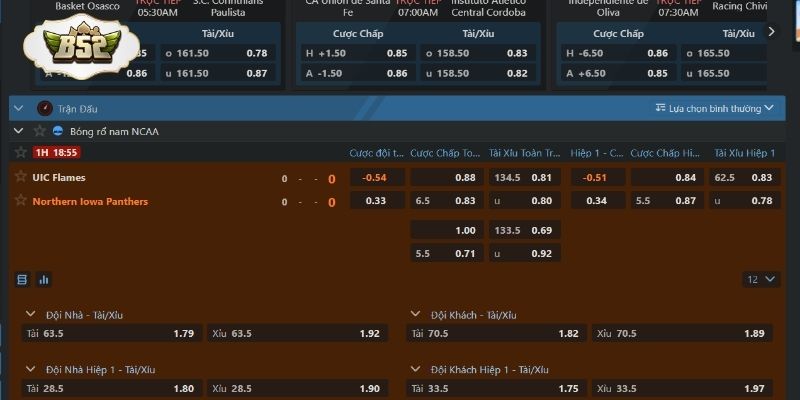
Task: Toggle favorite star next to the 1H timer
Action: (20, 152)
